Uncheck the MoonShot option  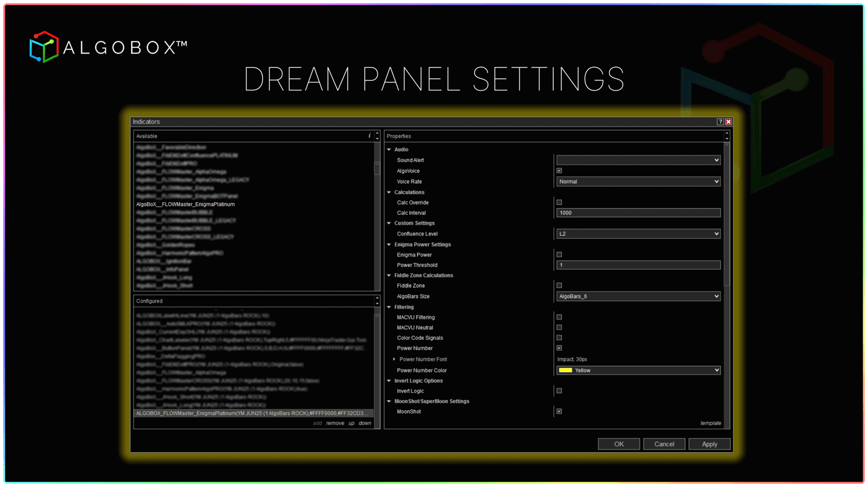point(559,411)
